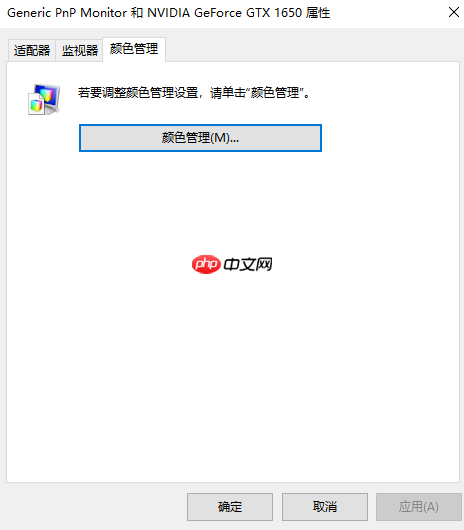Screen dimensions: 464x530
Task: Dismiss dialog using 取消 button
Action: (x=325, y=506)
